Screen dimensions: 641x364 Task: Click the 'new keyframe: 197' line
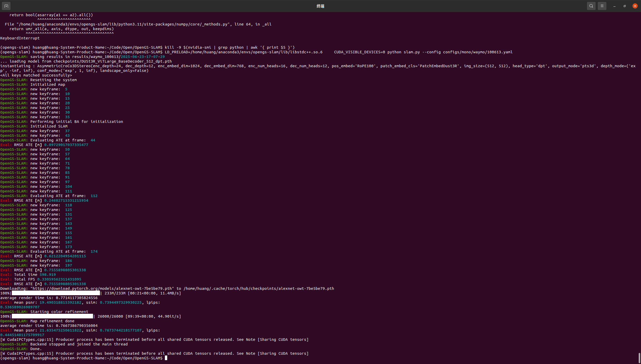click(36, 265)
